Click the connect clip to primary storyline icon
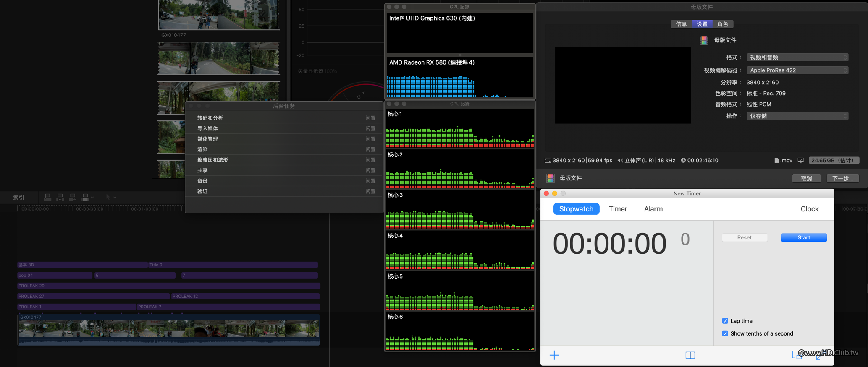The width and height of the screenshot is (868, 367). pyautogui.click(x=47, y=197)
